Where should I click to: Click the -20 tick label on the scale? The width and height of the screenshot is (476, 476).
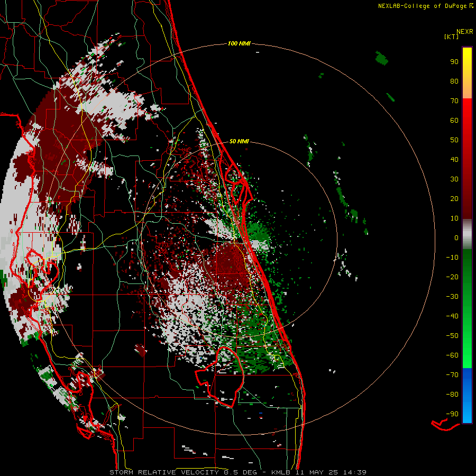[x=452, y=277]
